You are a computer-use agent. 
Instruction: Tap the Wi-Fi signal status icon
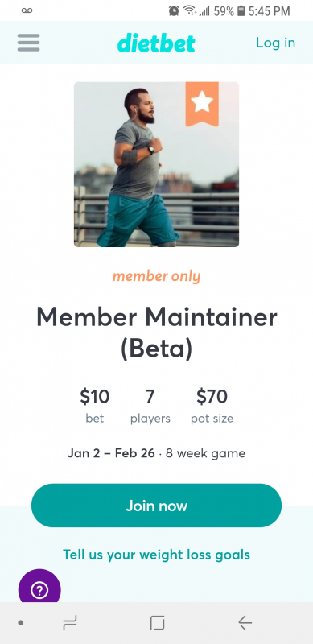[189, 11]
